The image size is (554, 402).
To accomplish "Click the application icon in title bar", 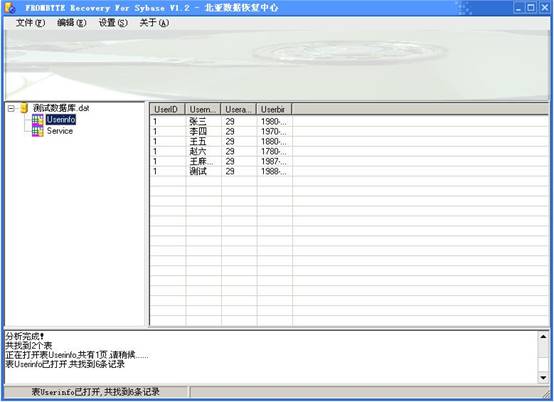I will [x=10, y=7].
